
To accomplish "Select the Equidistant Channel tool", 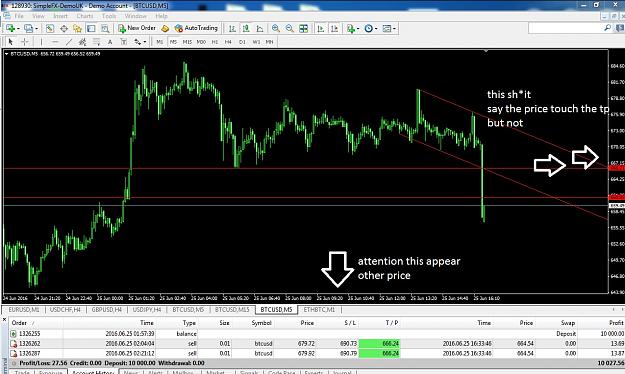I will tap(83, 41).
